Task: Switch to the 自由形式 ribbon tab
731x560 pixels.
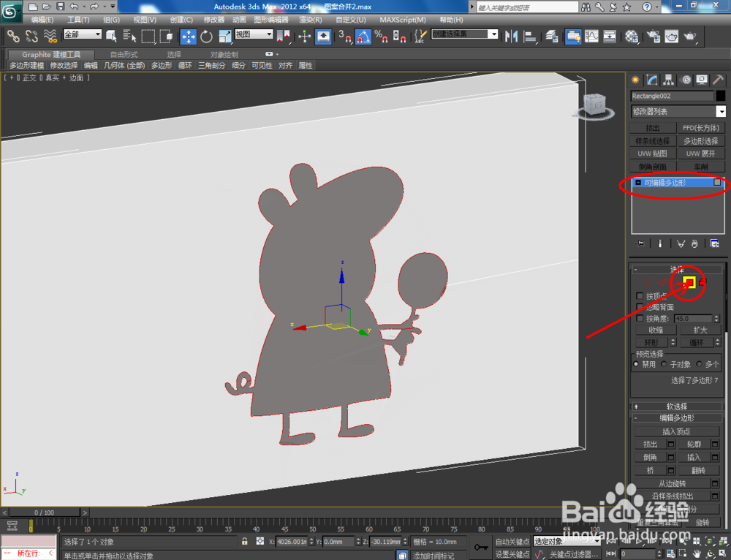Action: pyautogui.click(x=124, y=55)
